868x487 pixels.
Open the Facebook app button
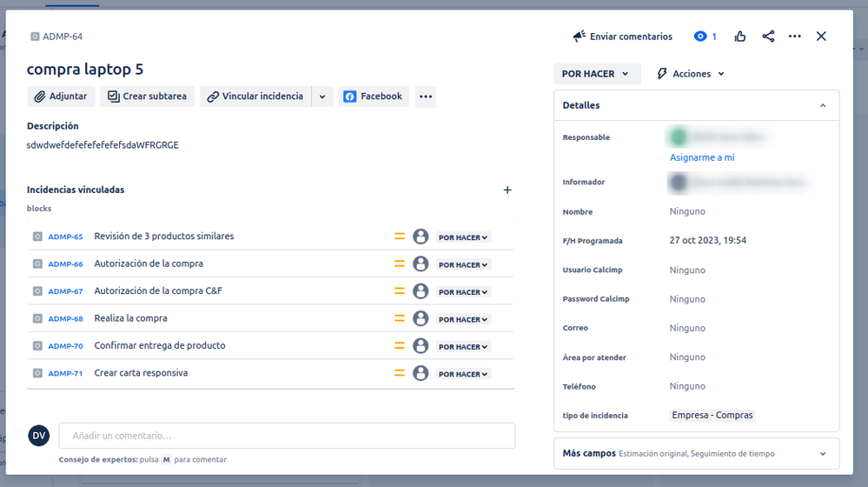click(x=374, y=97)
